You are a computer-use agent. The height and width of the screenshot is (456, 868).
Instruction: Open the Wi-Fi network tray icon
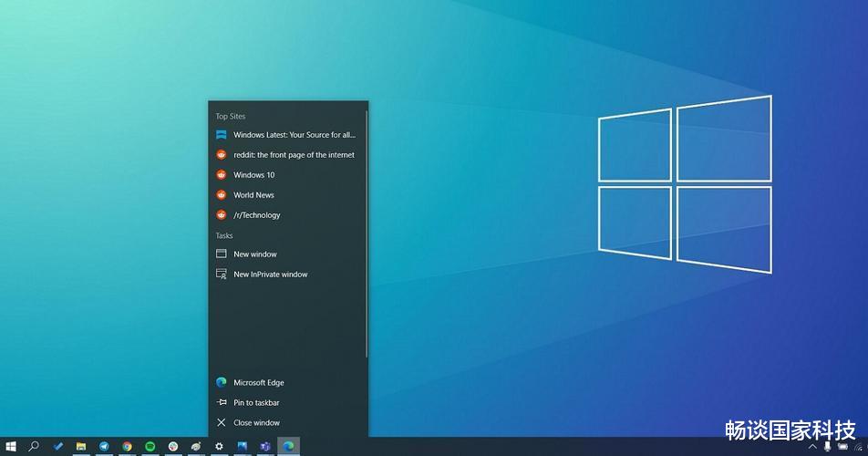[x=859, y=447]
